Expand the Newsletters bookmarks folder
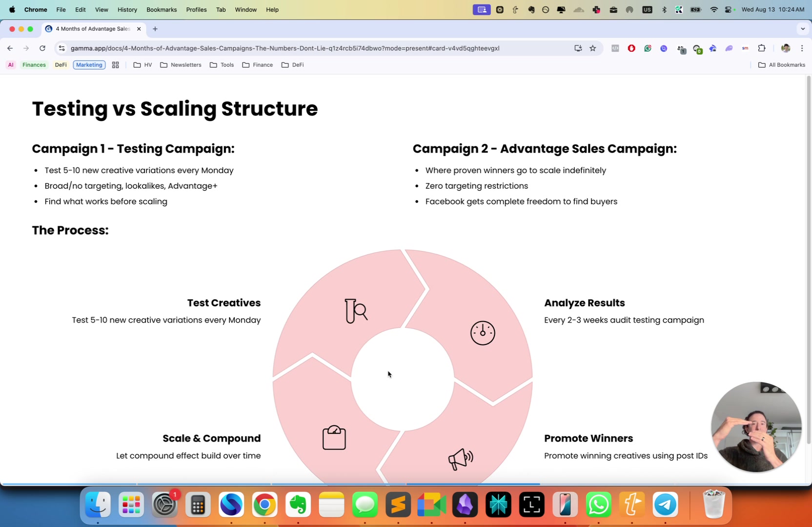 point(181,65)
